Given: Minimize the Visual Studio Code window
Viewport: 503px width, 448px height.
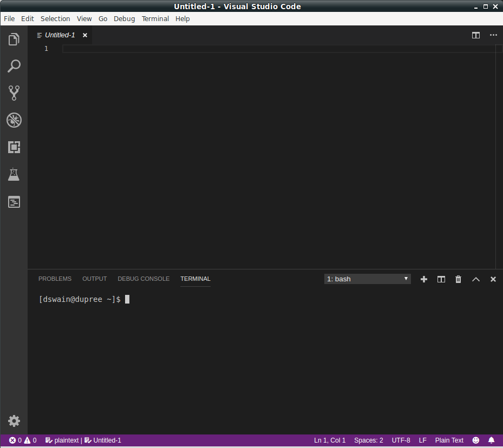Looking at the screenshot, I should [x=476, y=6].
